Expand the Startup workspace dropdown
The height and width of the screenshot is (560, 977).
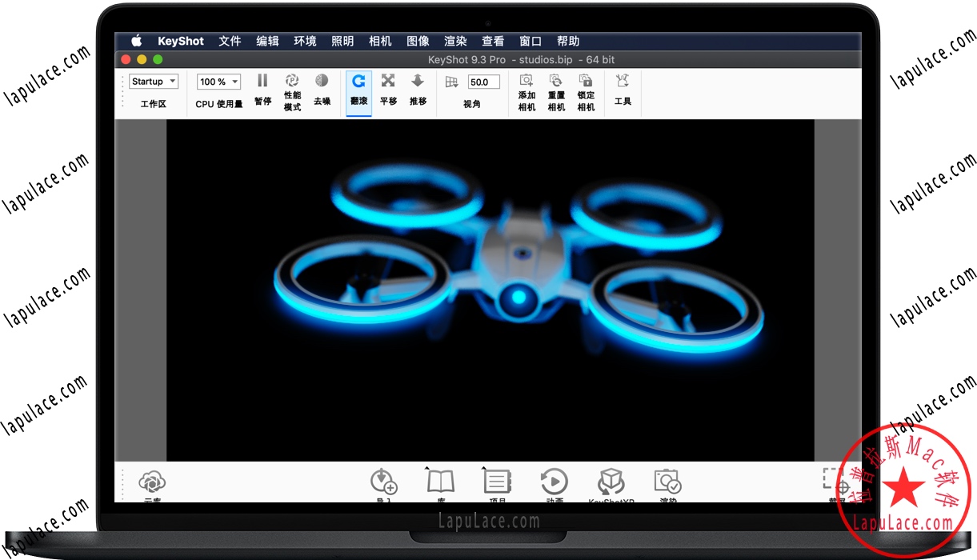(x=154, y=82)
